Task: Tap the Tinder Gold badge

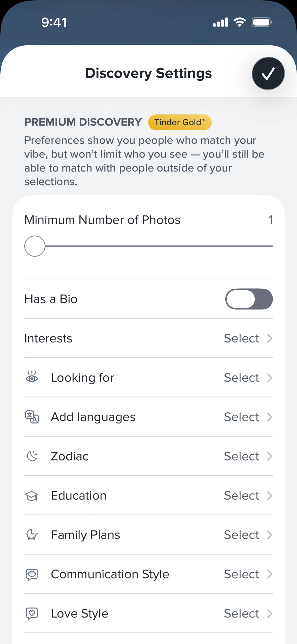Action: 180,122
